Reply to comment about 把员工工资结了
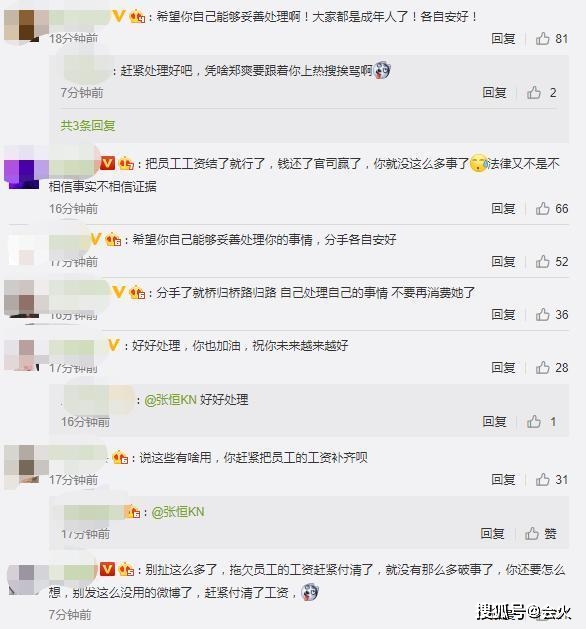The width and height of the screenshot is (586, 629). [503, 208]
